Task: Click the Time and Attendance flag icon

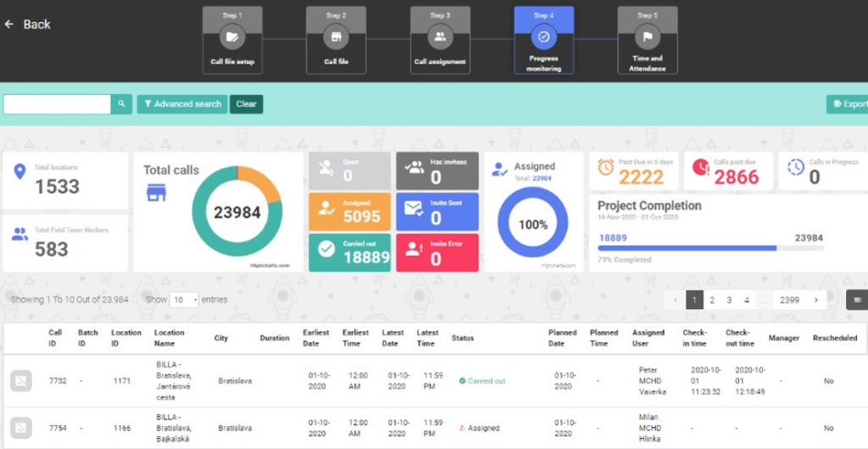Action: pos(647,37)
